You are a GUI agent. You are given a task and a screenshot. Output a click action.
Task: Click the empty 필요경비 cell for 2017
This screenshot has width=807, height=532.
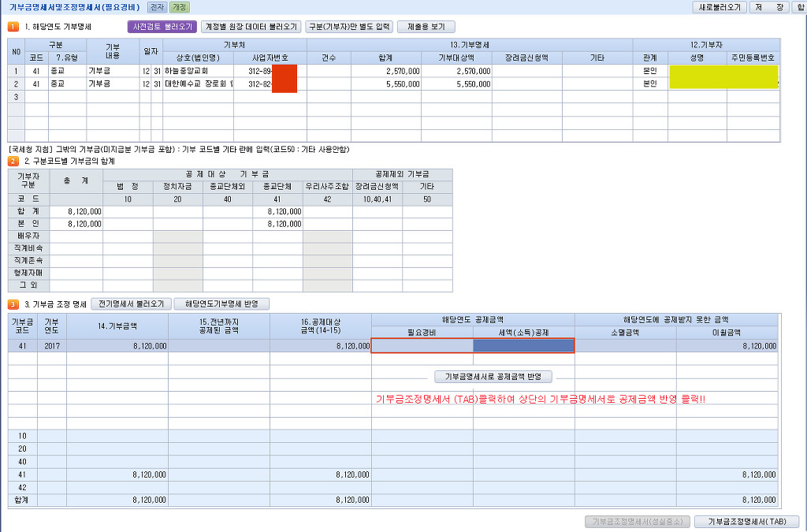click(422, 345)
